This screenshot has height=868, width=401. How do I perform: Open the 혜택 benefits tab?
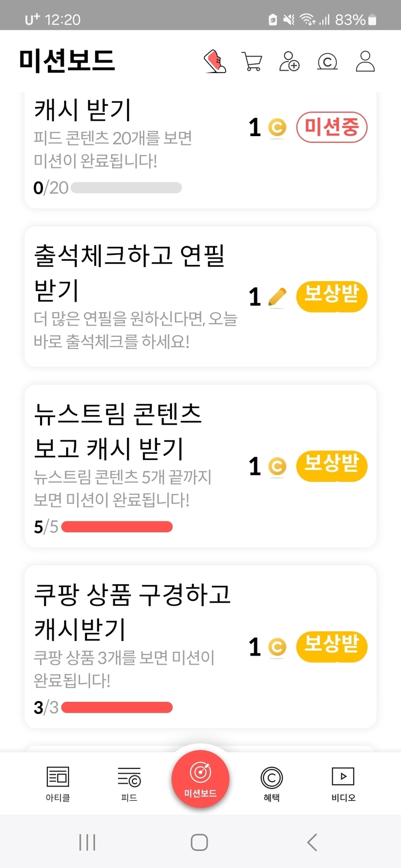pos(272,784)
